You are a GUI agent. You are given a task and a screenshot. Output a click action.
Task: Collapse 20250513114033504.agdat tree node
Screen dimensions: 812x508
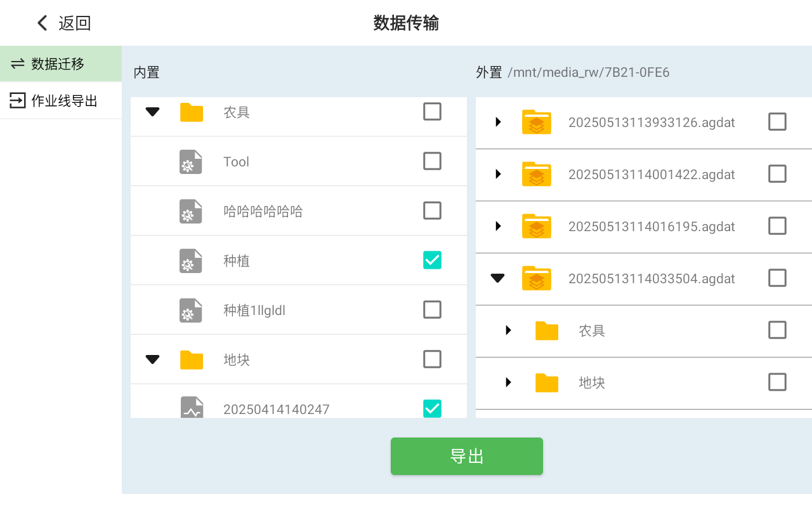pyautogui.click(x=498, y=278)
